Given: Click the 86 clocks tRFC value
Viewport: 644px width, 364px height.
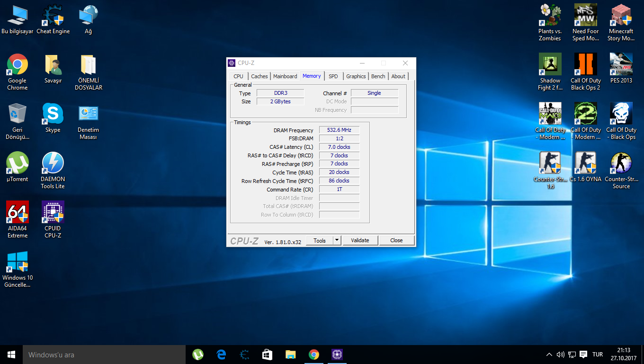Looking at the screenshot, I should [x=339, y=181].
